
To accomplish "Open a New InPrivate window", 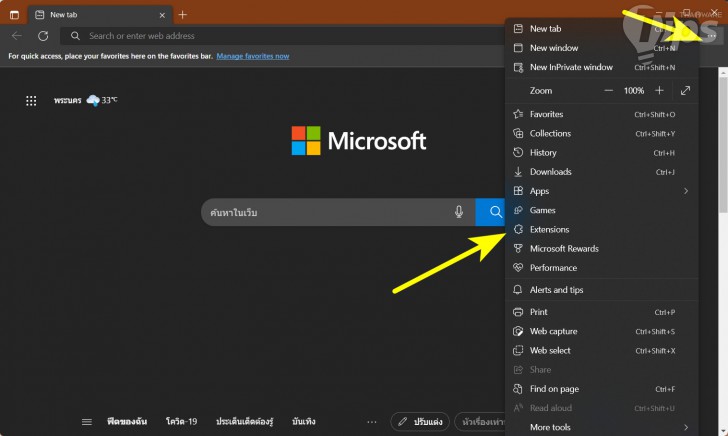I will [x=602, y=67].
